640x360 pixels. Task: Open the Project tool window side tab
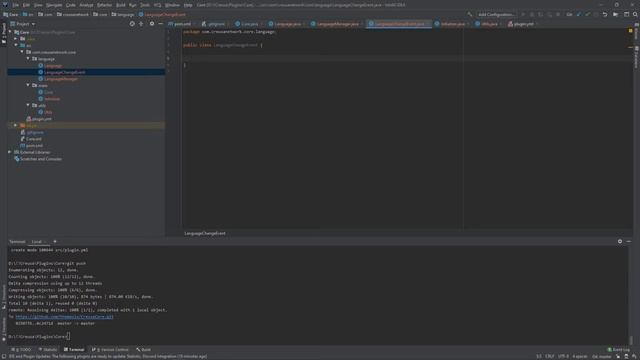[4, 33]
